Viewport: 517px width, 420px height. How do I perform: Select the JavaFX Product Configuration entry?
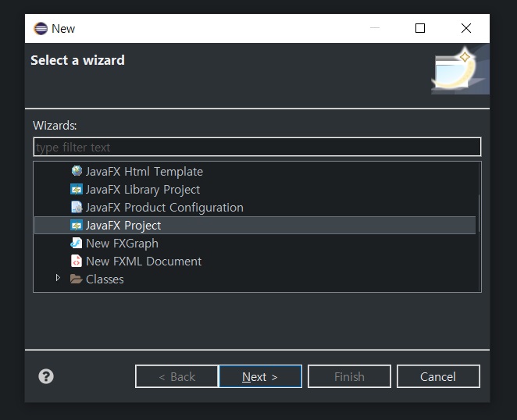coord(165,208)
